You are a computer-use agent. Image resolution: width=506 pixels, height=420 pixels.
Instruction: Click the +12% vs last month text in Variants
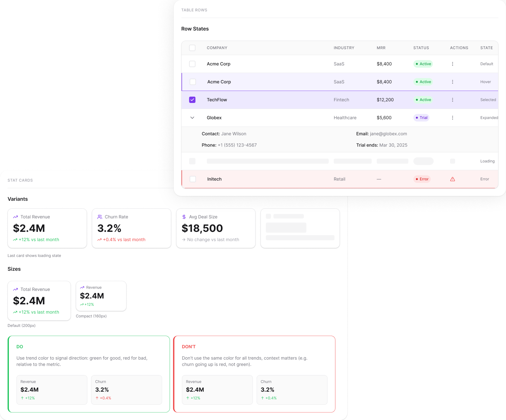tap(39, 240)
